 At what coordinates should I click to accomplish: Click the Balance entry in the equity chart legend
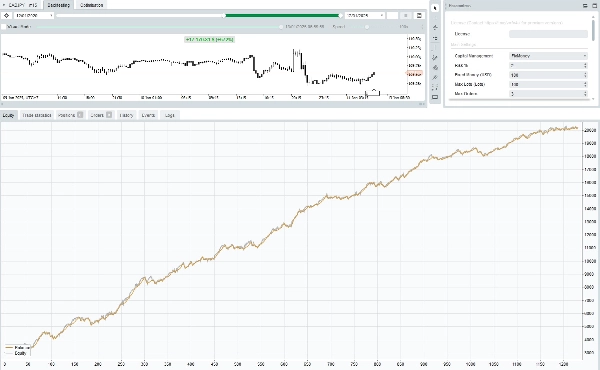point(18,348)
